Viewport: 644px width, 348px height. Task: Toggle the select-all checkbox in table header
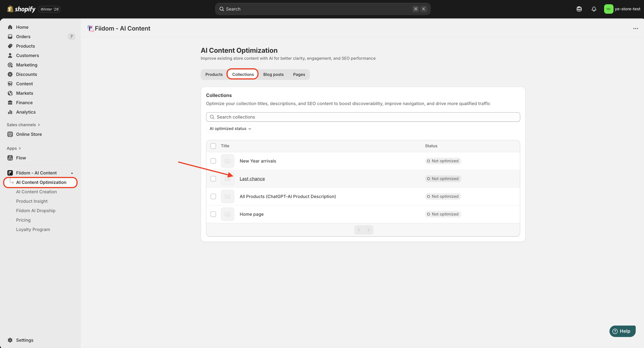(213, 146)
